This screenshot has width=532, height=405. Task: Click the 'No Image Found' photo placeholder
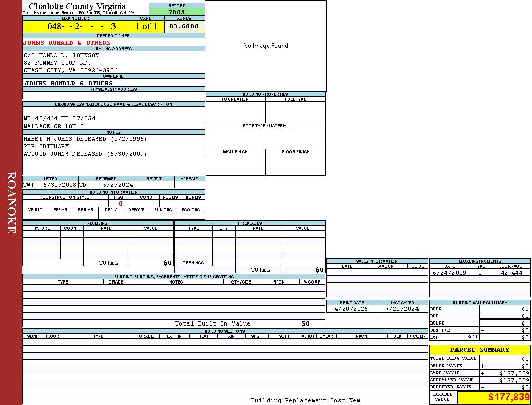265,46
